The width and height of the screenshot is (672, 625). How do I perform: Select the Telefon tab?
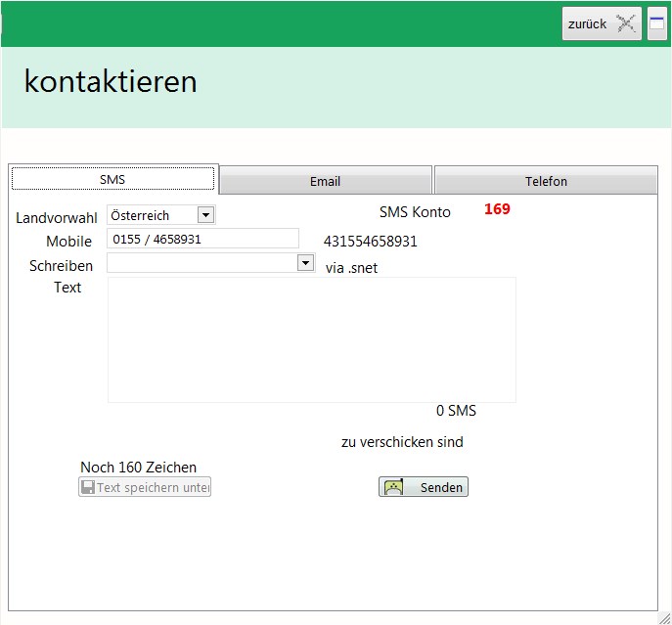pos(546,181)
